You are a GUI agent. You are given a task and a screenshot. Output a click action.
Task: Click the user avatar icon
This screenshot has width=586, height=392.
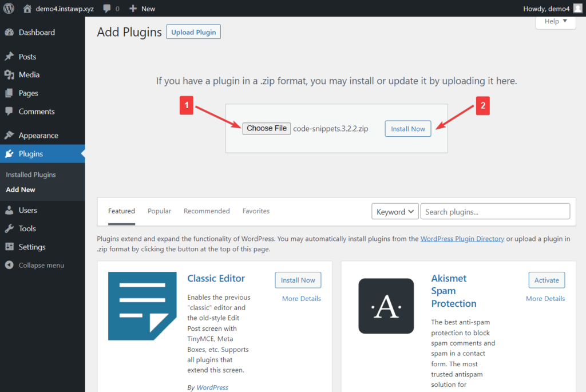(577, 9)
